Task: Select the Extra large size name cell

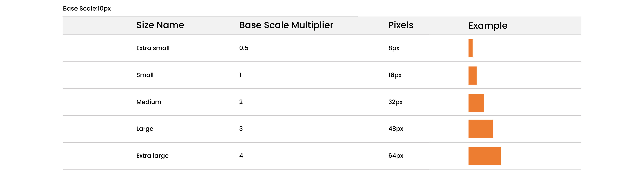Action: pyautogui.click(x=152, y=156)
